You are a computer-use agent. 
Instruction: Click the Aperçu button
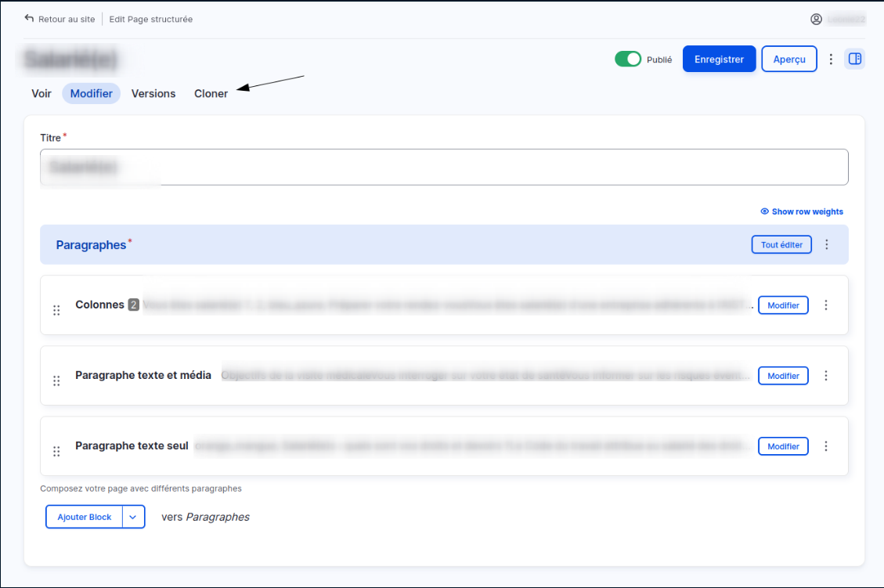click(x=788, y=59)
